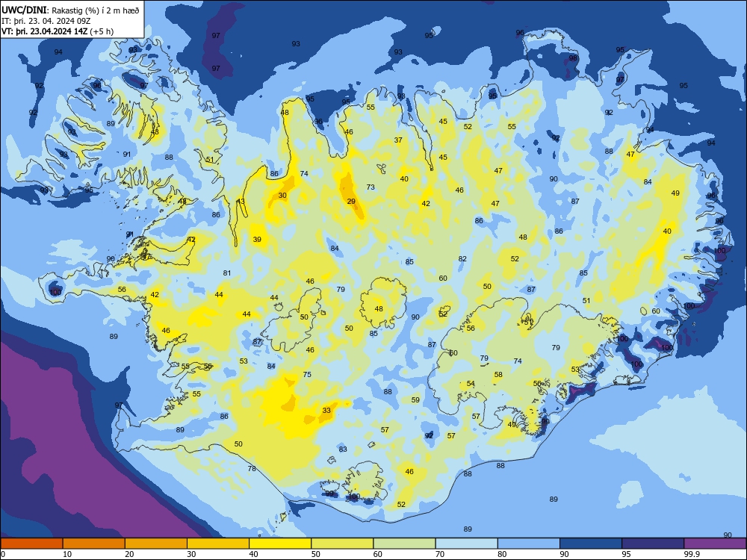Click the humidity value 59 on the map
This screenshot has height=560, width=747.
click(416, 400)
